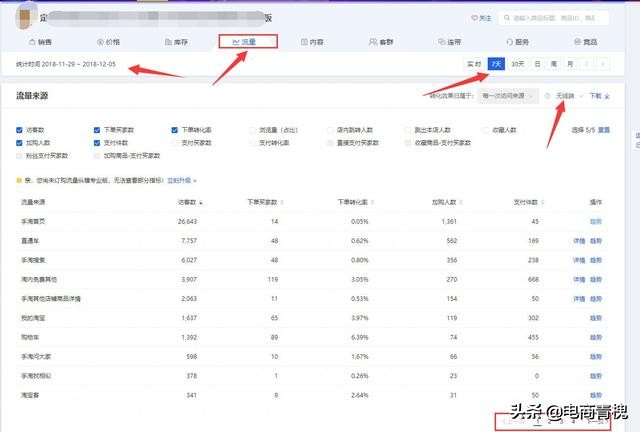Check the 加购商品-支付买家数 checkbox
The width and height of the screenshot is (640, 432).
(97, 156)
